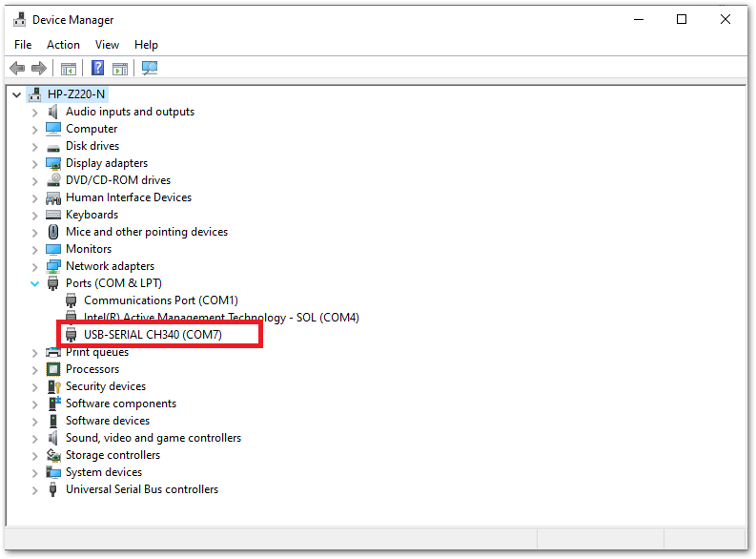Click the Mice and other pointing devices icon
The width and height of the screenshot is (756, 559).
tap(53, 232)
